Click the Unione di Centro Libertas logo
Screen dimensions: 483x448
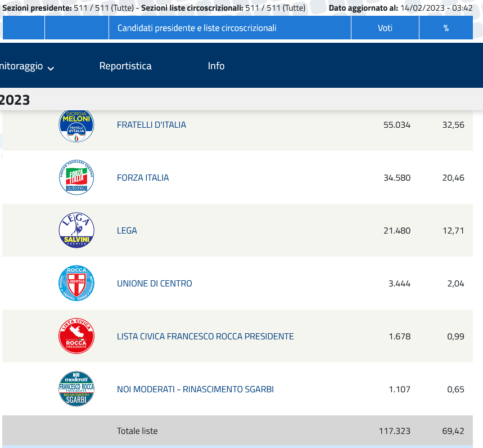pyautogui.click(x=76, y=283)
